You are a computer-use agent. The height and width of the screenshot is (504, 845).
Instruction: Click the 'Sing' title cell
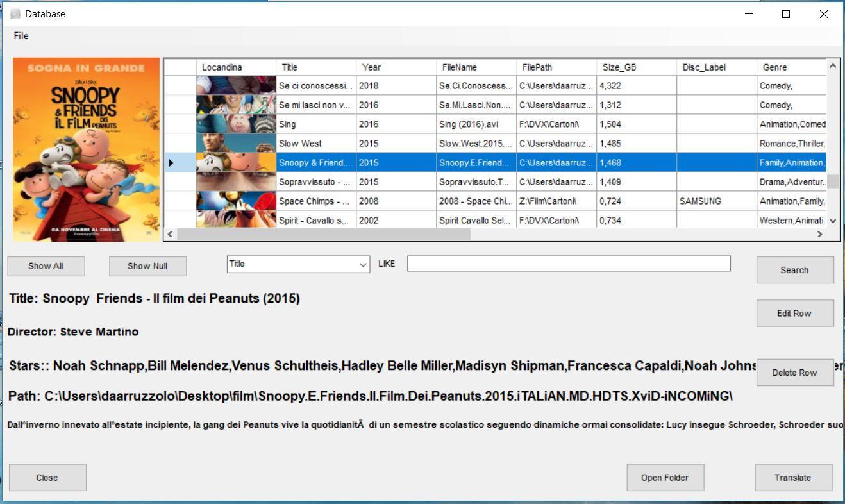316,124
